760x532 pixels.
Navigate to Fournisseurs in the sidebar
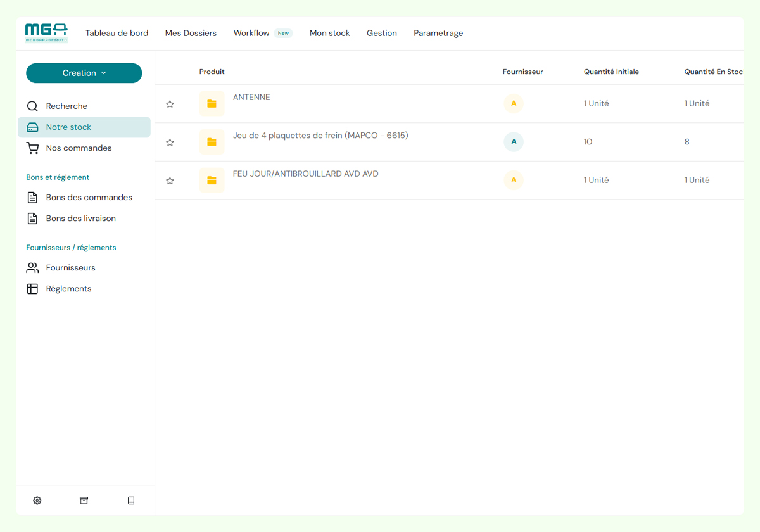coord(70,268)
